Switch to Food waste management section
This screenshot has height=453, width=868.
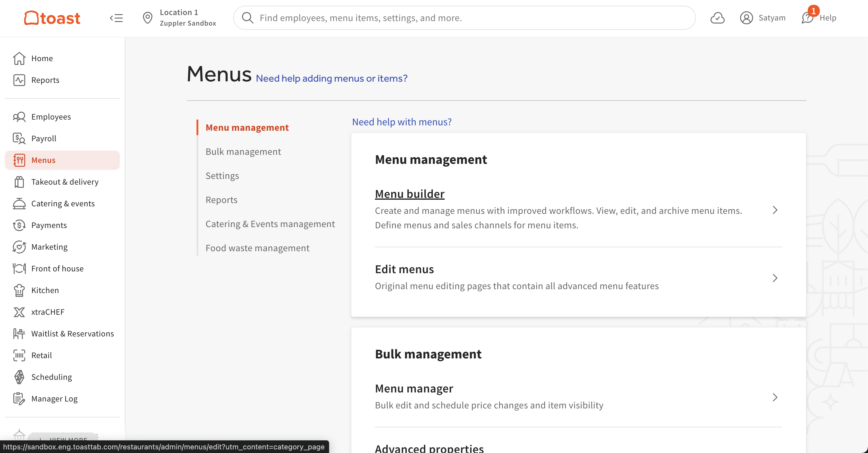click(257, 248)
